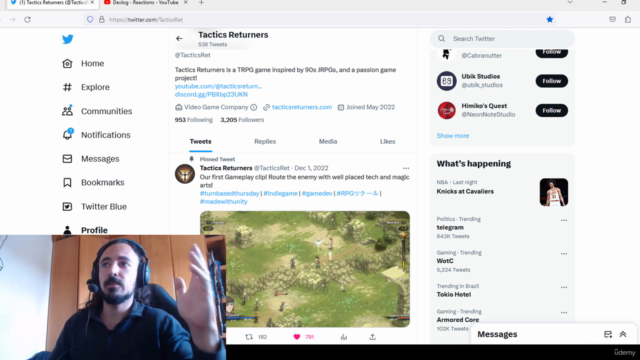Visit tacticsreturners.com website link
Screen dimensions: 640x360
point(302,107)
